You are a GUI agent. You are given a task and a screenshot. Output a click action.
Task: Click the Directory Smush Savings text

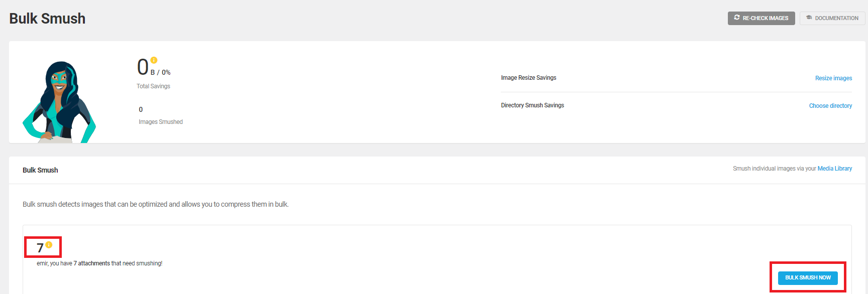point(532,105)
